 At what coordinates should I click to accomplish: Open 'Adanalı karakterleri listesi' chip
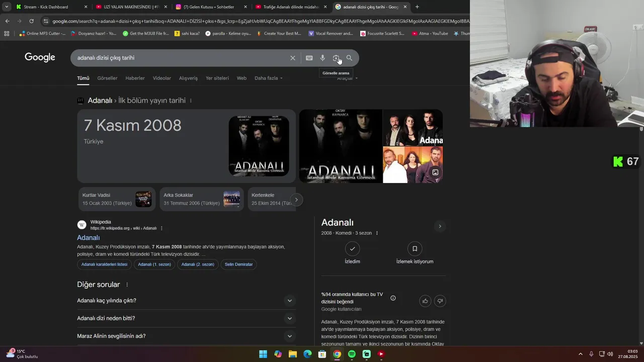104,264
